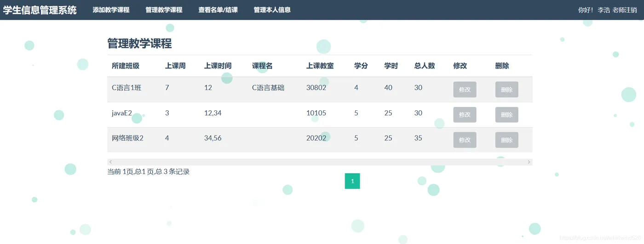The height and width of the screenshot is (244, 644).
Task: Click the 所建班级 column header
Action: pos(126,66)
